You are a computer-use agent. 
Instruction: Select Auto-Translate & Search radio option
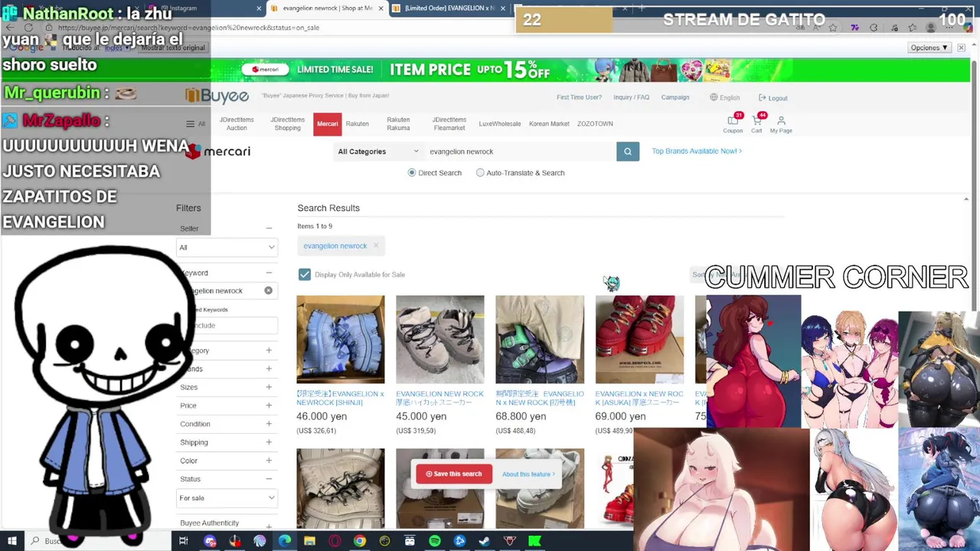(x=480, y=173)
